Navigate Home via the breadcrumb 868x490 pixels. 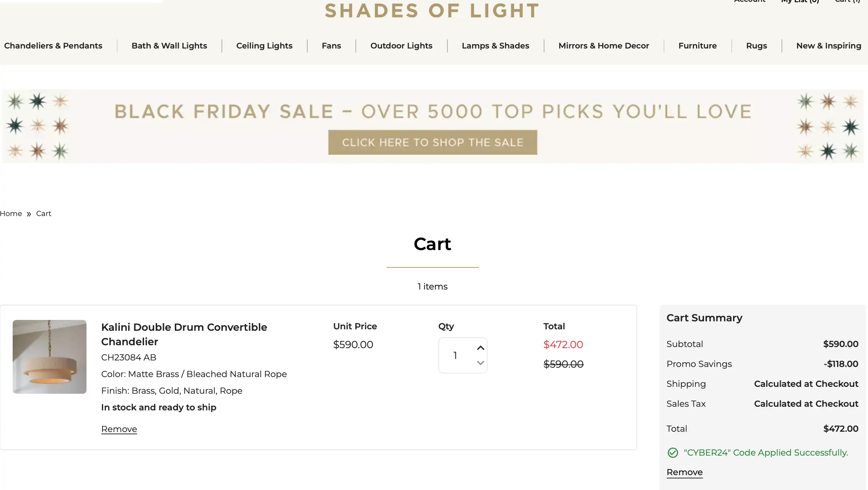(x=11, y=214)
